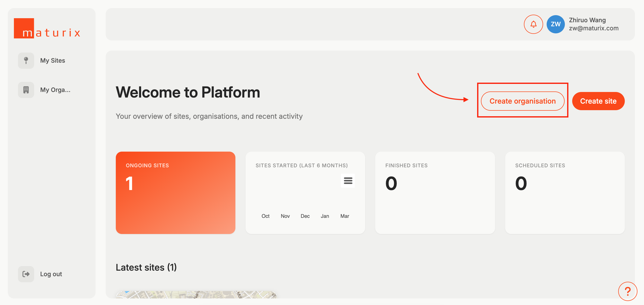The width and height of the screenshot is (644, 305).
Task: Click the site map thumbnail preview
Action: pyautogui.click(x=196, y=295)
